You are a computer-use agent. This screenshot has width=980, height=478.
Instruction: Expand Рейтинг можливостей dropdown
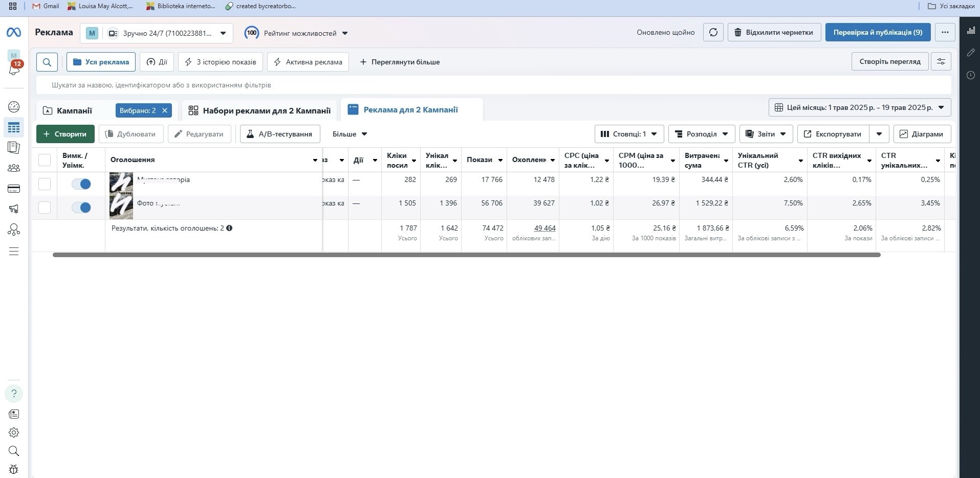pyautogui.click(x=297, y=33)
